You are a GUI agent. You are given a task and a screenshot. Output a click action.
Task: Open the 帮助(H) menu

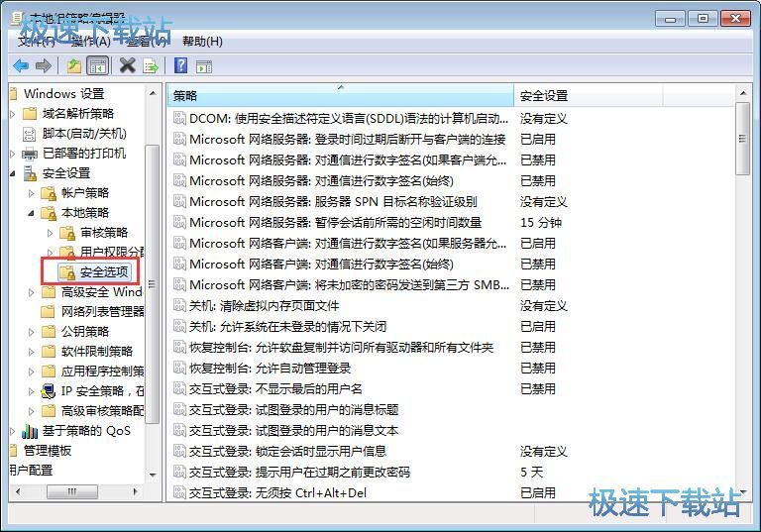(x=202, y=42)
